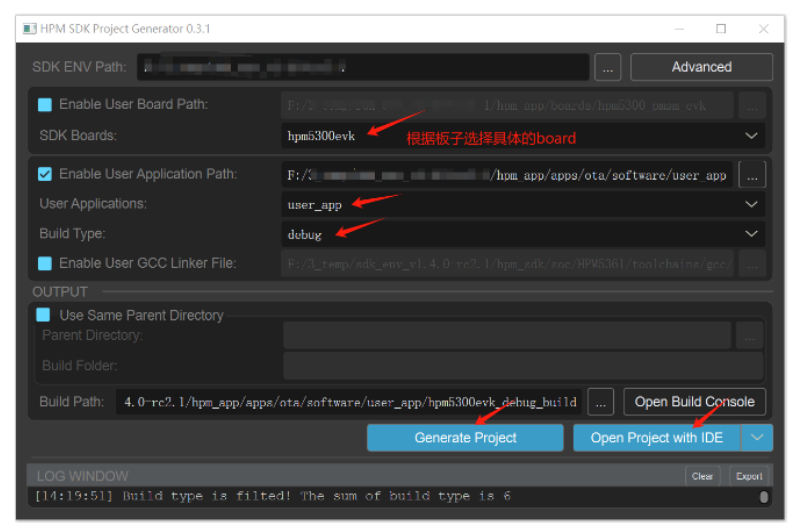Check Use Same Parent Directory

(43, 315)
